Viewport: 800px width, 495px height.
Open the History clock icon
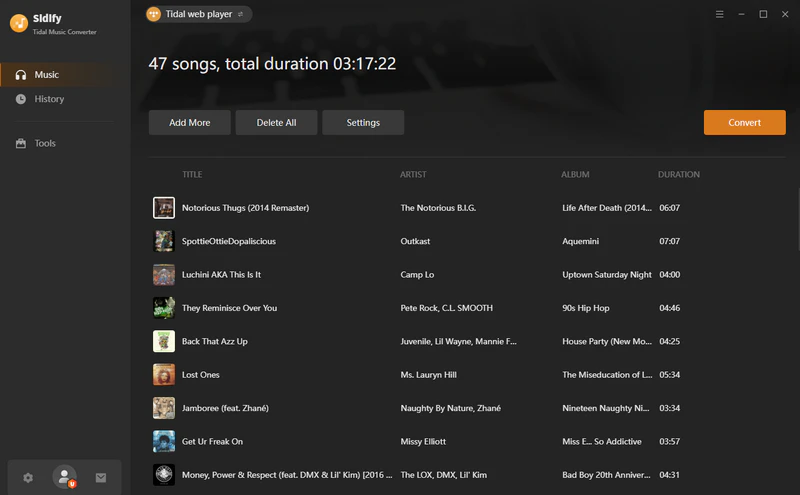[x=20, y=99]
